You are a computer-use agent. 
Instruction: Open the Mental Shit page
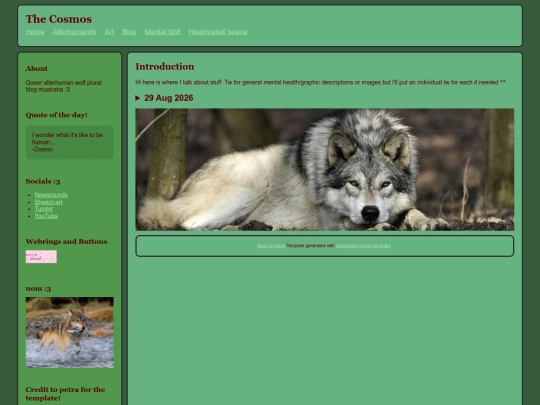[x=162, y=32]
